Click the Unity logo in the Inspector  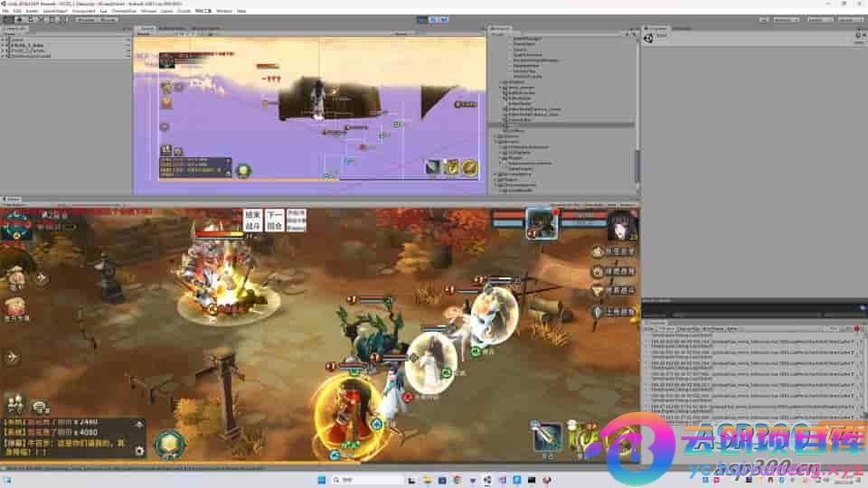(x=649, y=37)
